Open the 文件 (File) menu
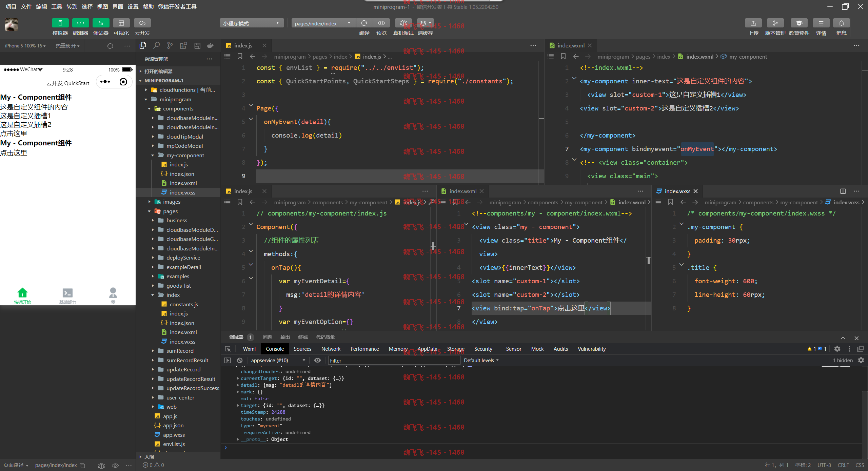 coord(26,6)
